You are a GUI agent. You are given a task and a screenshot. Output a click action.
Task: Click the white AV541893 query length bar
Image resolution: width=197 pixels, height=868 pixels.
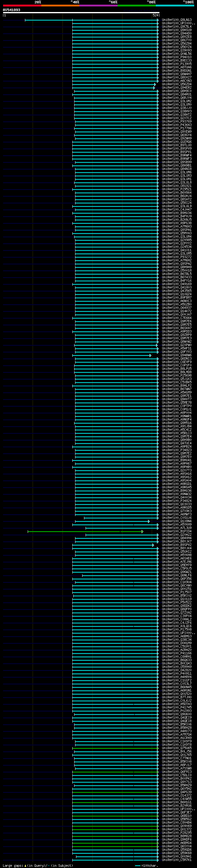81,12
